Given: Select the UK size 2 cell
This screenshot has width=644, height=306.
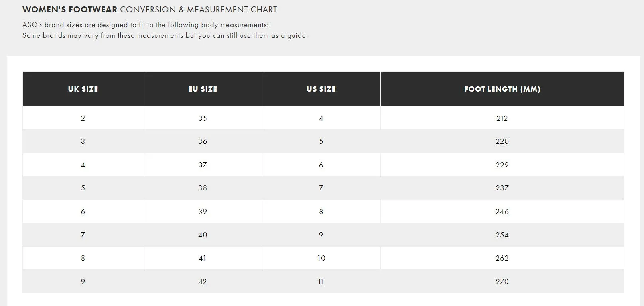Looking at the screenshot, I should click(x=83, y=118).
